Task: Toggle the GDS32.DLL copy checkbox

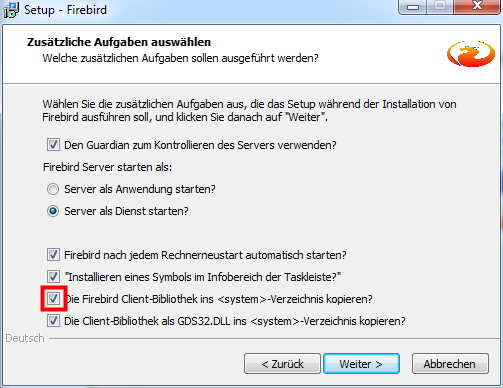Action: (x=53, y=321)
